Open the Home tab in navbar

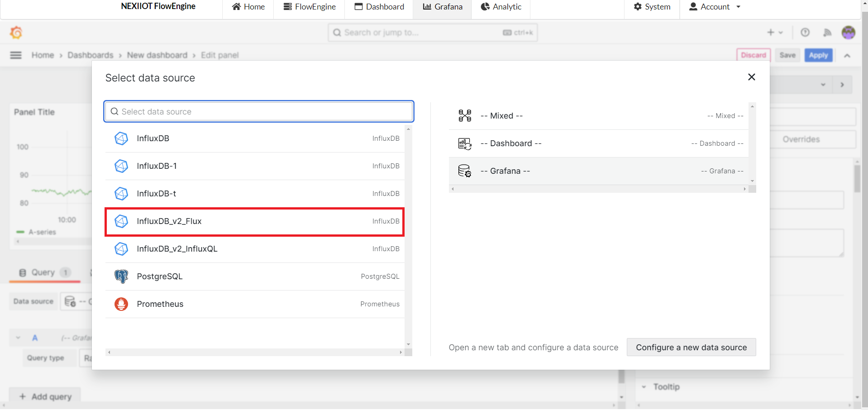248,7
